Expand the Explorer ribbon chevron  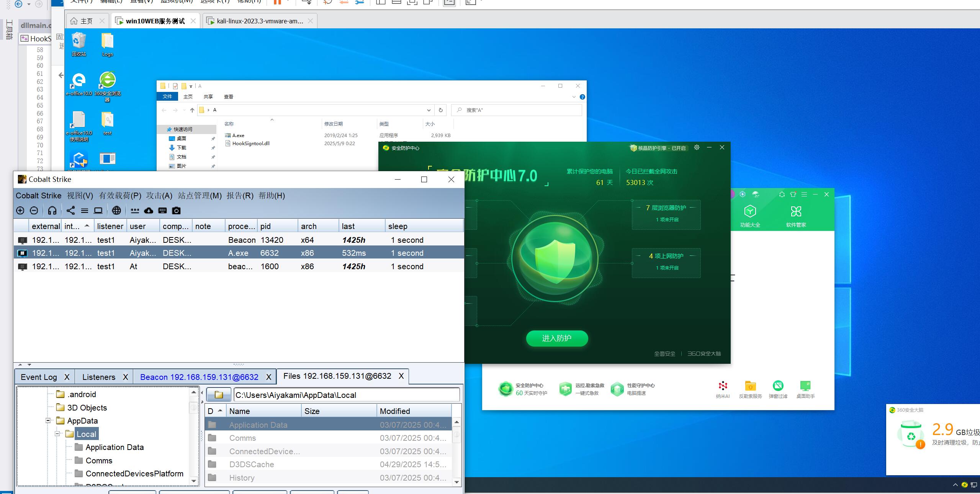click(x=574, y=97)
